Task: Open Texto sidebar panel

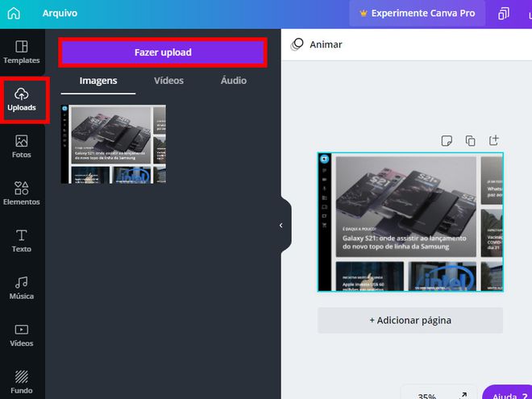Action: (x=22, y=241)
